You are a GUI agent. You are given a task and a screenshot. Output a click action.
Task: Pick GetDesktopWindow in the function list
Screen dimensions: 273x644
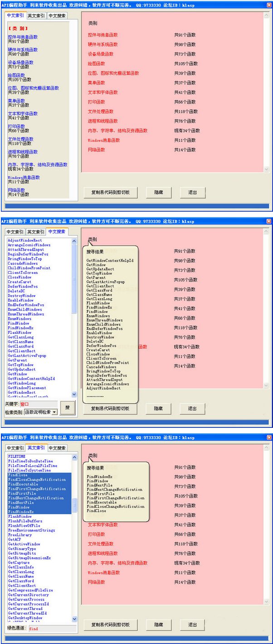coord(25,618)
